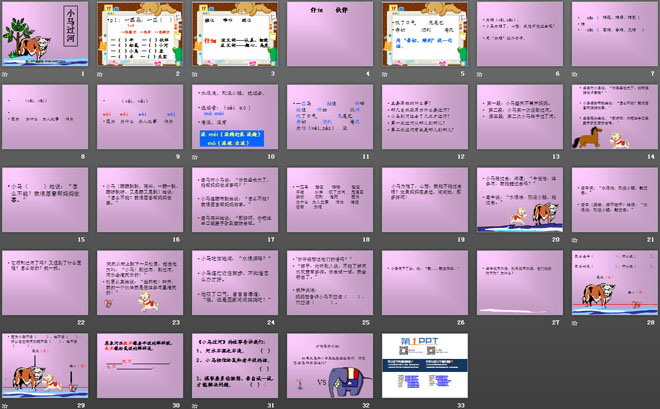660x409 pixels.
Task: Select slide 18 thumbnail with vocabulary grid
Action: coord(330,200)
